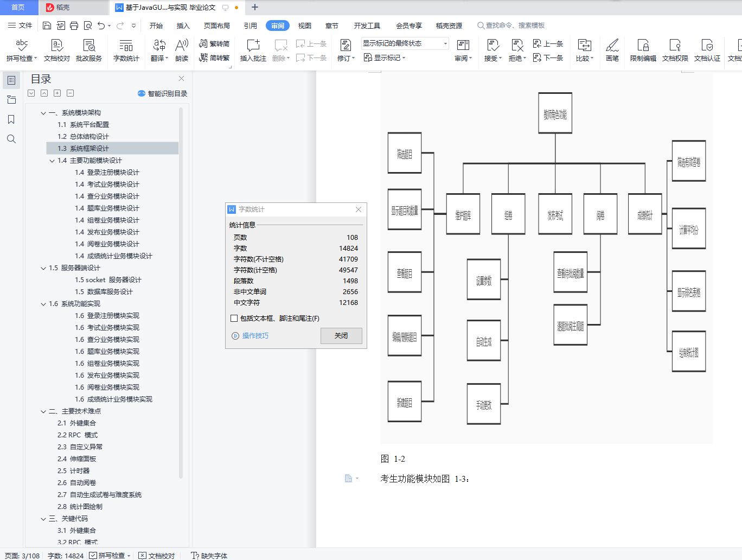The height and width of the screenshot is (560, 742).
Task: Collapse the 一、系统模块架构 tree node
Action: click(43, 113)
